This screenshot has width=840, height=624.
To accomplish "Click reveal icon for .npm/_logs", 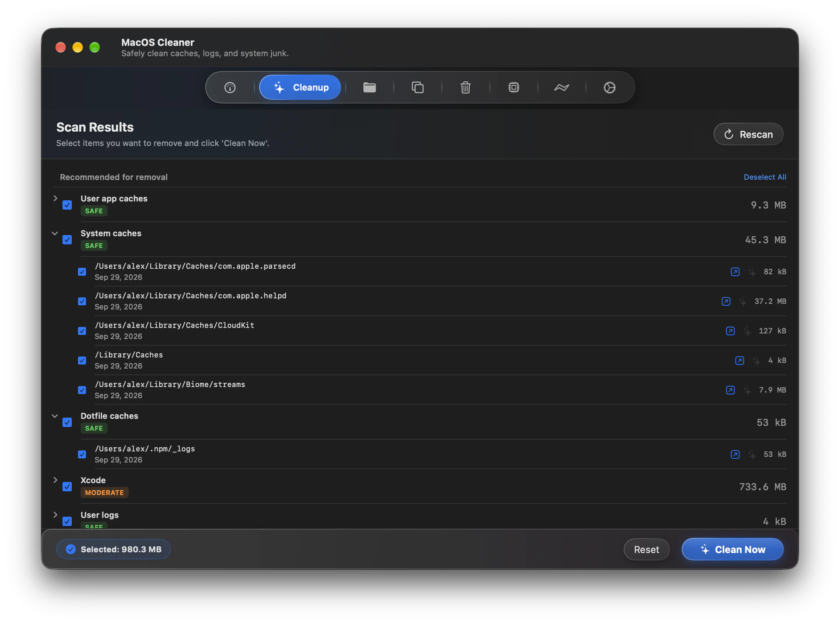I will coord(735,454).
